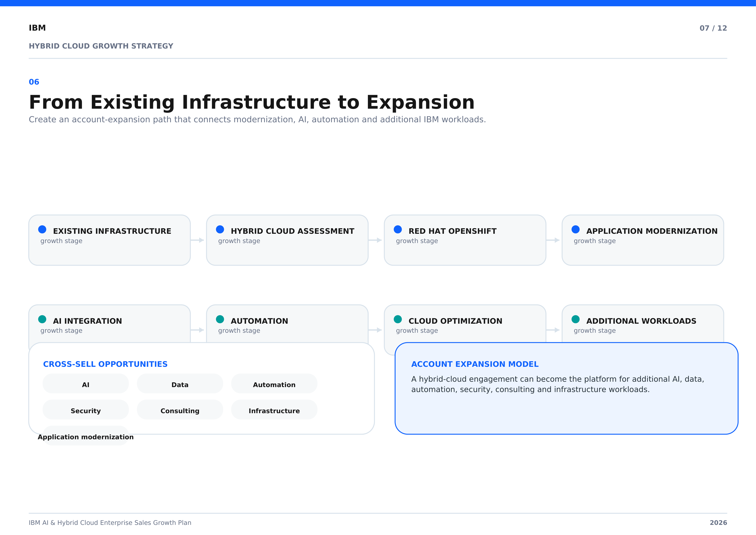
Task: Click the teal dot beside Additional Workloads
Action: coord(576,319)
